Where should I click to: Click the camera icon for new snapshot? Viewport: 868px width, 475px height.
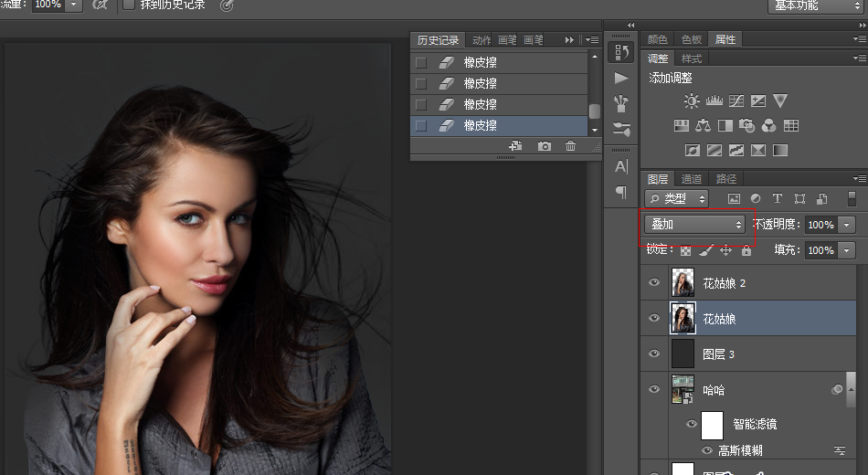point(545,146)
